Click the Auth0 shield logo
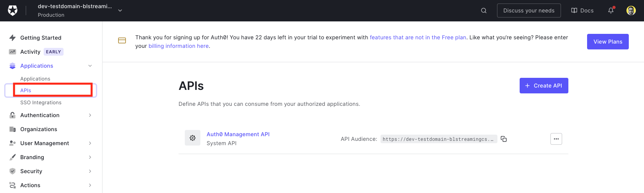Image resolution: width=644 pixels, height=193 pixels. point(12,11)
